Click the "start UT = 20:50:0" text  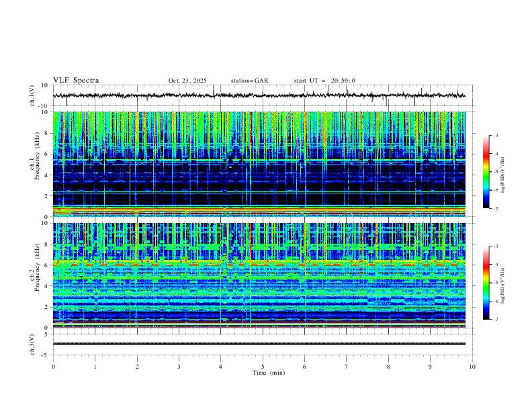click(324, 81)
